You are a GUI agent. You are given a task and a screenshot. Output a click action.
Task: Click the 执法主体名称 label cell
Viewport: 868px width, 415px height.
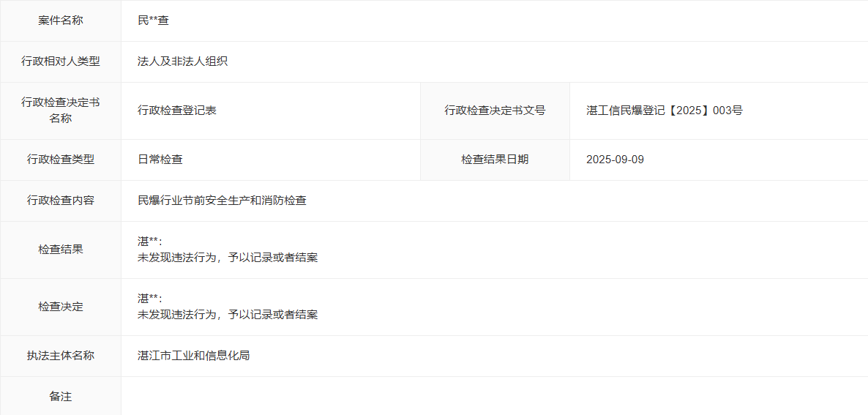[x=61, y=356]
